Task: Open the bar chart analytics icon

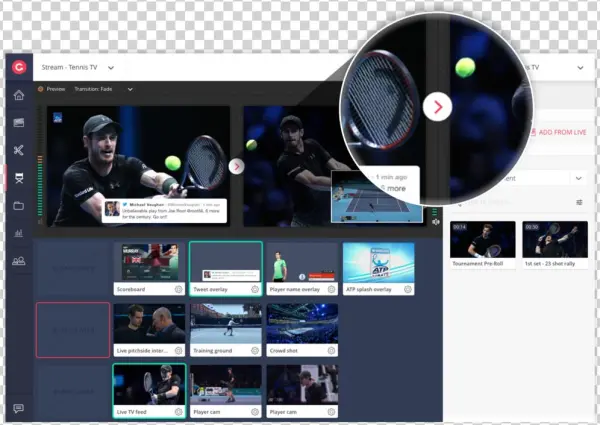Action: click(18, 233)
